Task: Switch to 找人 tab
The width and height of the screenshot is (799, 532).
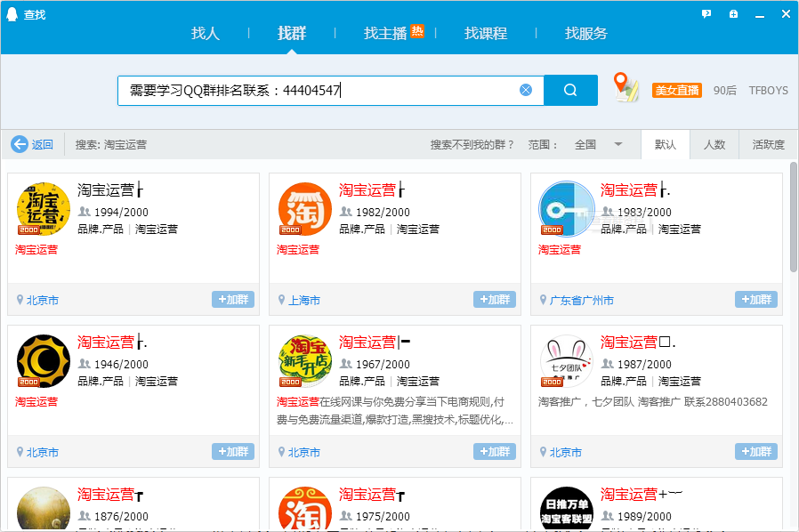Action: 206,33
